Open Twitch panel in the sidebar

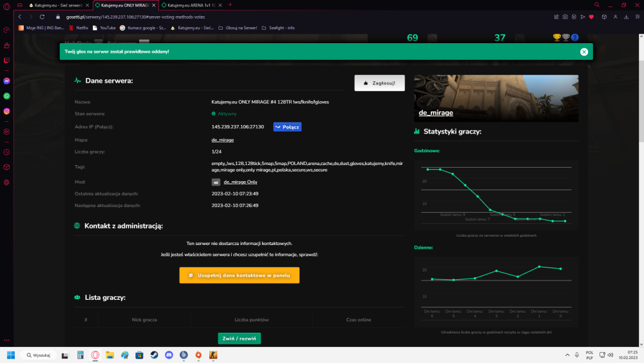(x=6, y=61)
